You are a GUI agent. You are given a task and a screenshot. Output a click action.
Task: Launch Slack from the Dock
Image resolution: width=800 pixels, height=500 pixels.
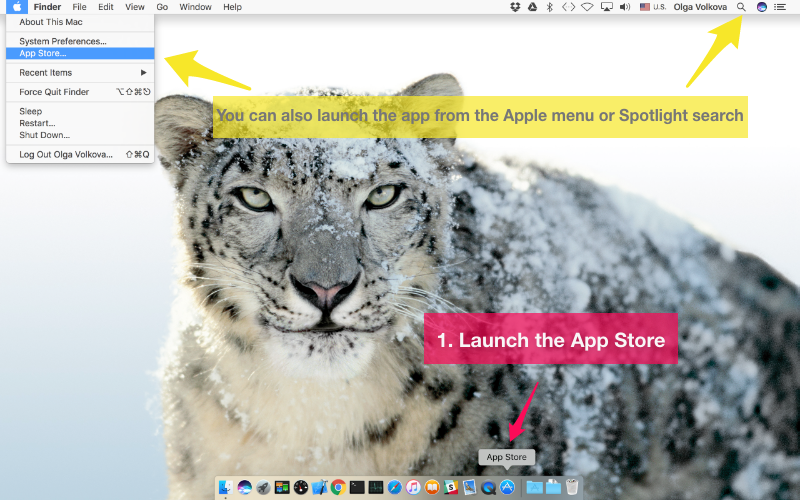click(451, 487)
